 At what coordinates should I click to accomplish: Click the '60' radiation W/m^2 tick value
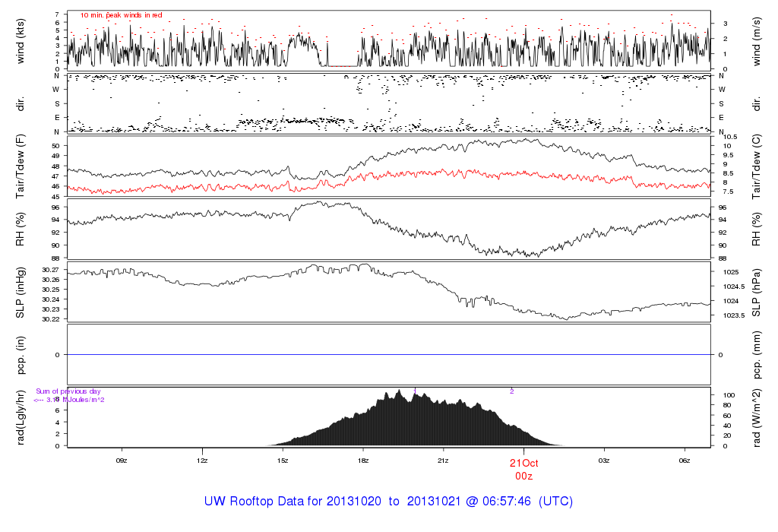click(x=727, y=416)
